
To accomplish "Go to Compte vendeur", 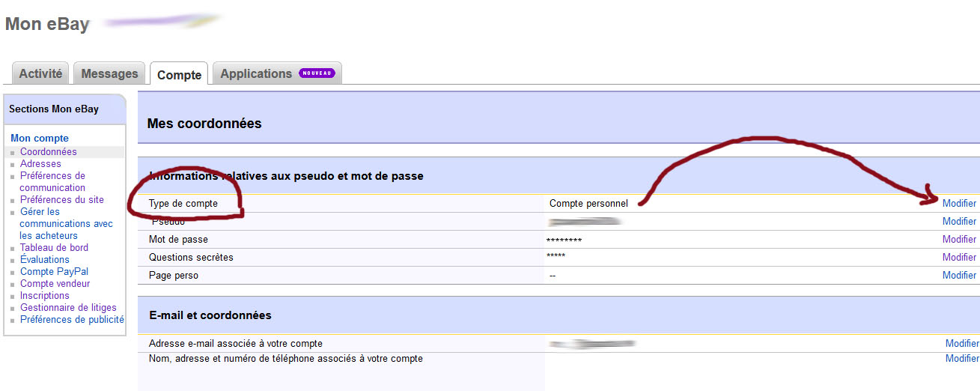I will pos(55,283).
